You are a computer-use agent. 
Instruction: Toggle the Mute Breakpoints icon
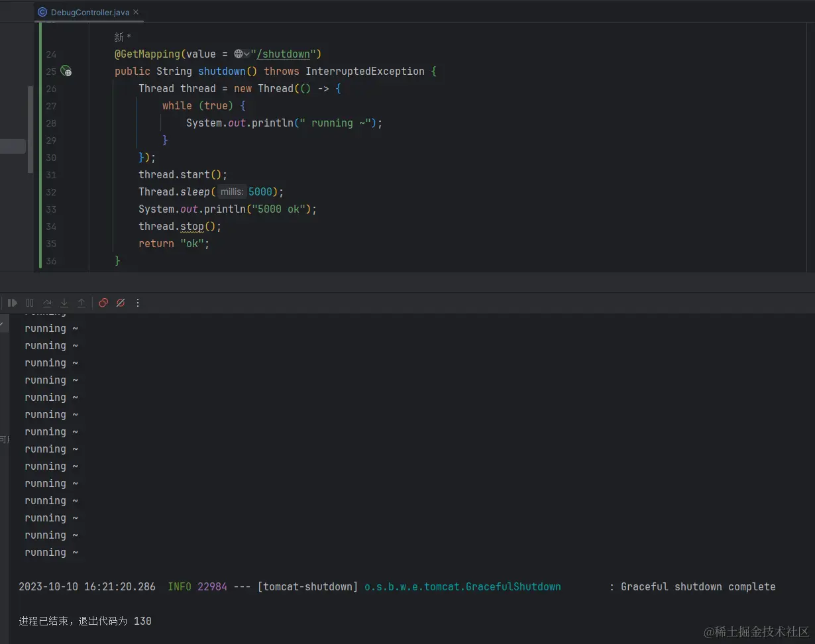(x=121, y=303)
